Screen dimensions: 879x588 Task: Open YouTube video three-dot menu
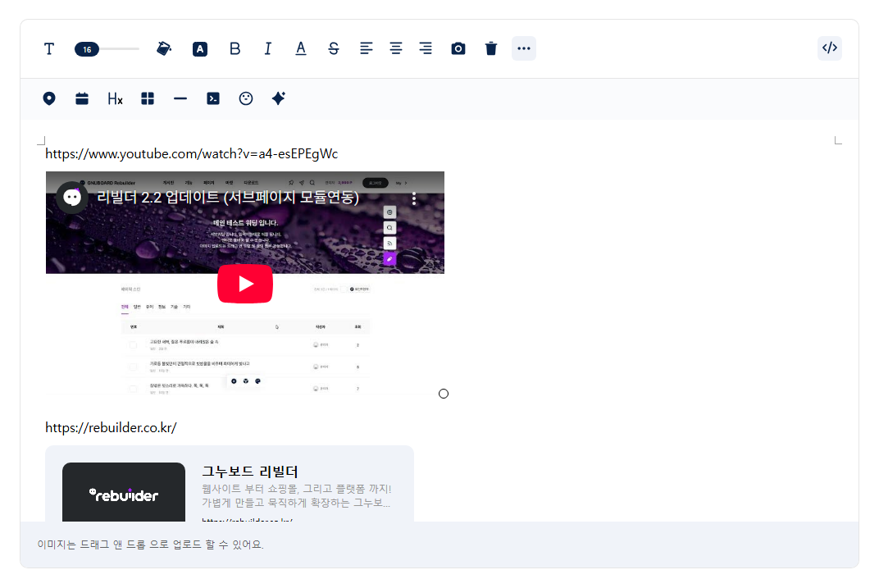(x=414, y=198)
